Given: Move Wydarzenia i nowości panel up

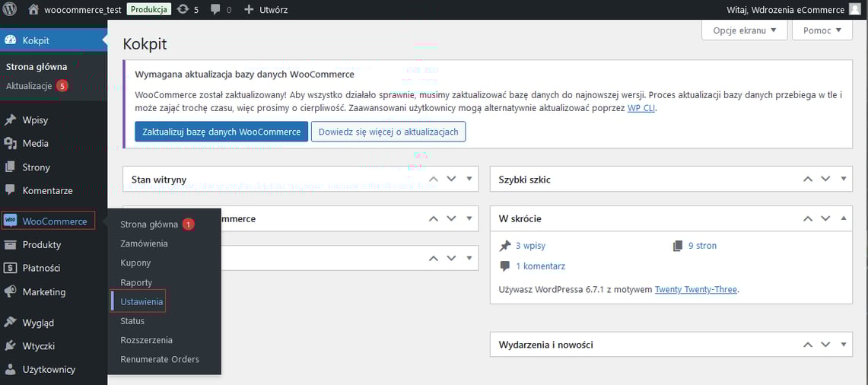Looking at the screenshot, I should coord(808,344).
